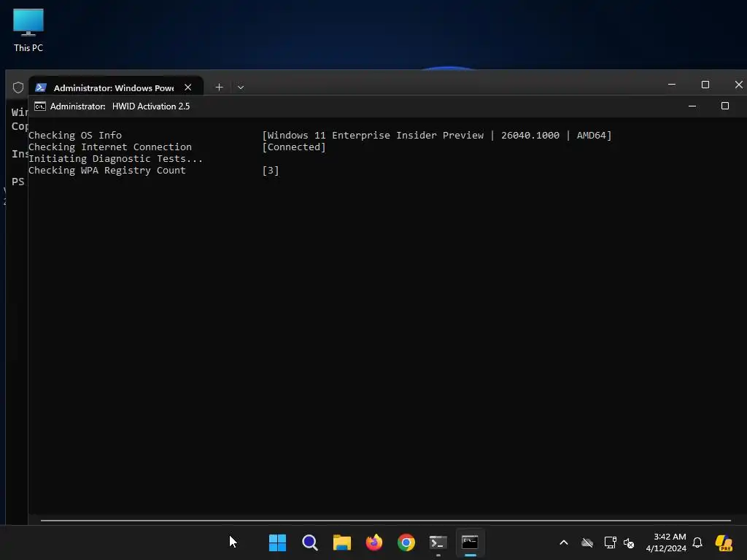This screenshot has height=560, width=747.
Task: Minimize the HWID Activation 2.5 window
Action: click(x=692, y=106)
